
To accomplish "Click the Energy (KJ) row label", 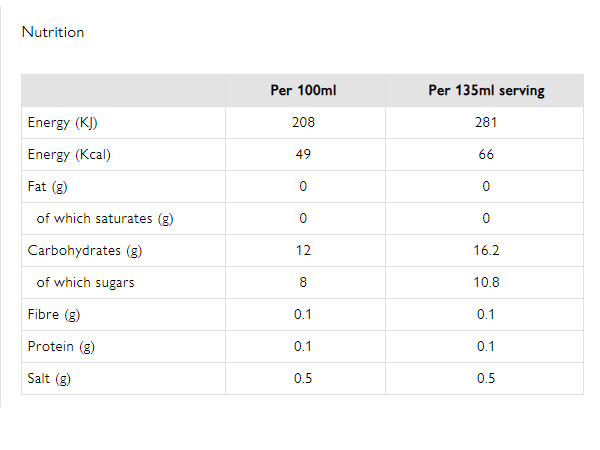I will (x=63, y=123).
